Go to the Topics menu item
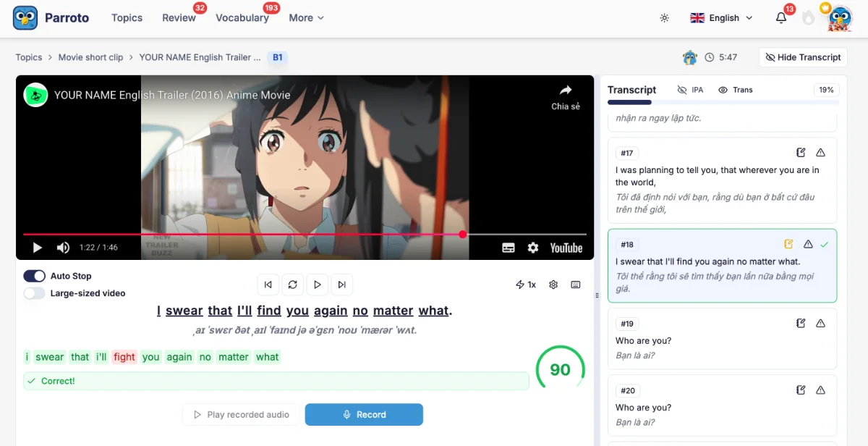 tap(127, 17)
